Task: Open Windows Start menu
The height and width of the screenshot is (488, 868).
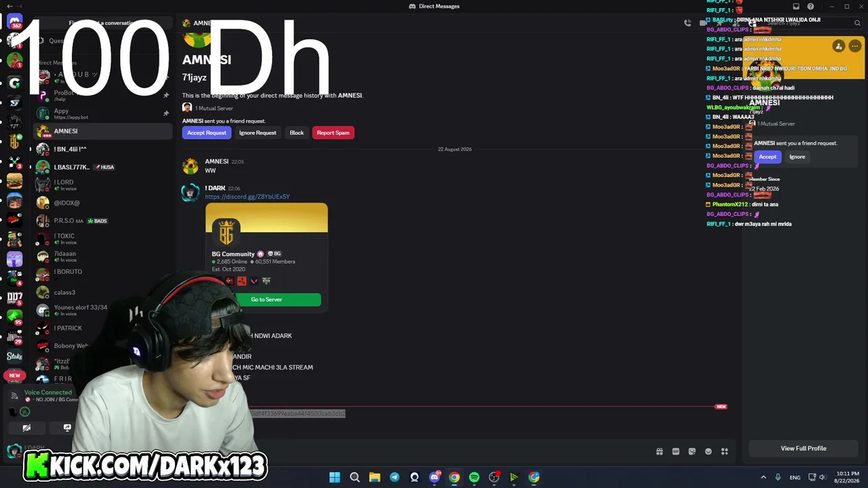Action: pyautogui.click(x=334, y=477)
